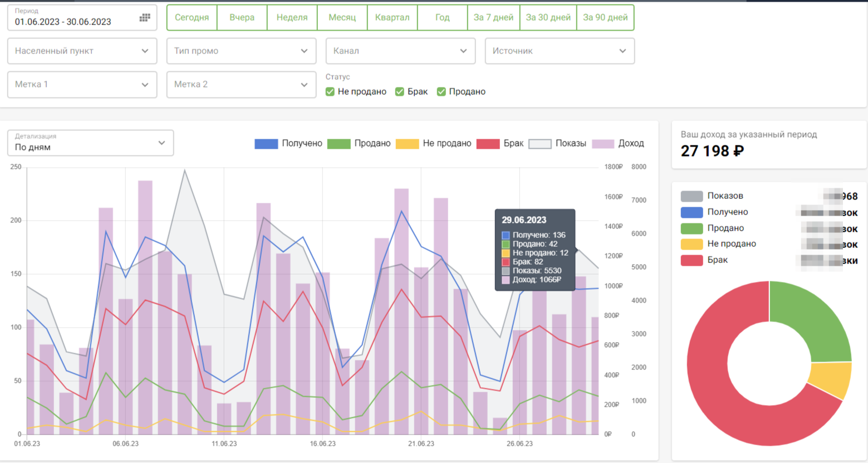Toggle the yellow Не продано chart legend

coord(407,144)
